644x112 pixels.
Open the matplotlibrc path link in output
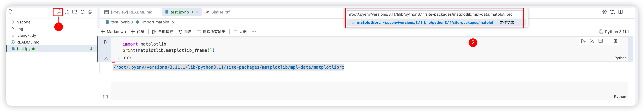pos(229,67)
